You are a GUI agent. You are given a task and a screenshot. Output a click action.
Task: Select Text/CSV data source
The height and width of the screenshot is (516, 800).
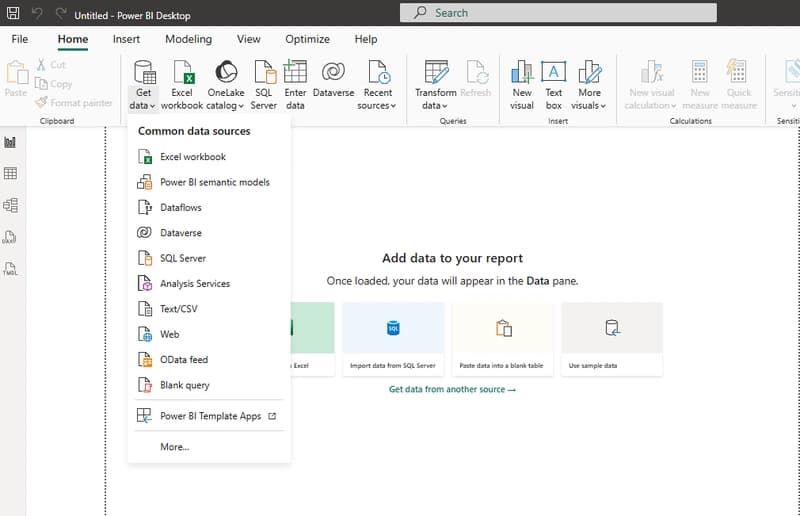pos(209,309)
